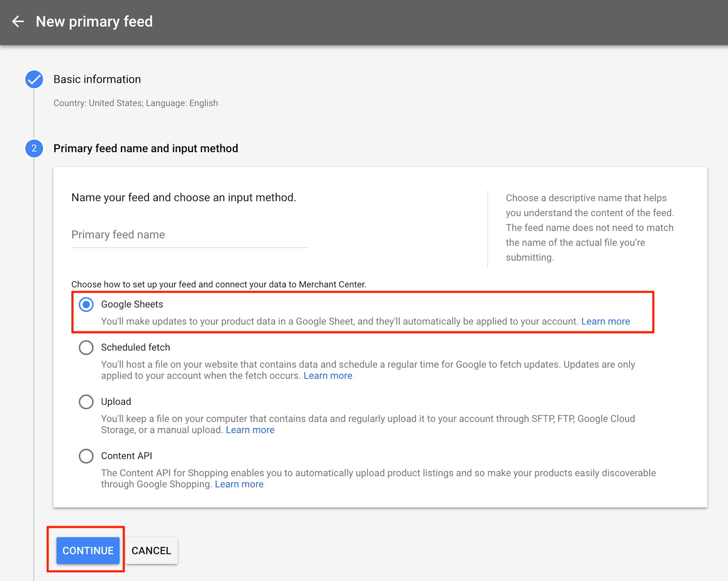Click the Content API option label
The image size is (728, 581).
point(127,456)
